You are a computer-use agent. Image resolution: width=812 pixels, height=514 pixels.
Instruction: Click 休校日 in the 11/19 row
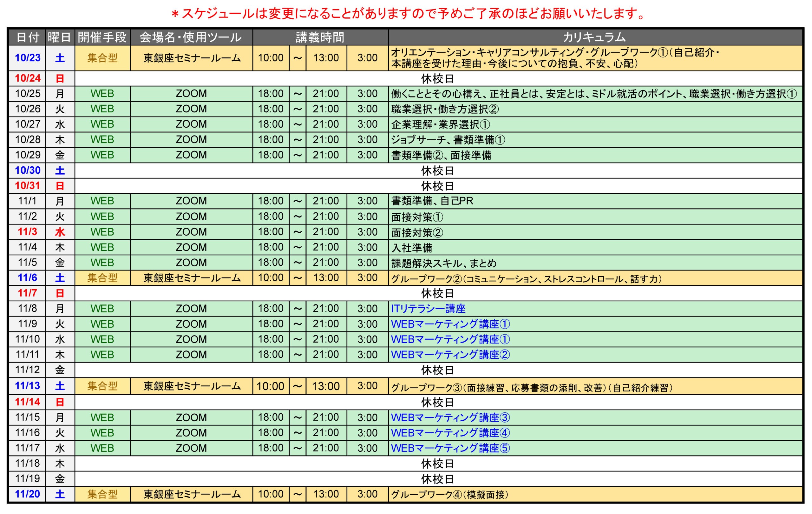click(437, 479)
